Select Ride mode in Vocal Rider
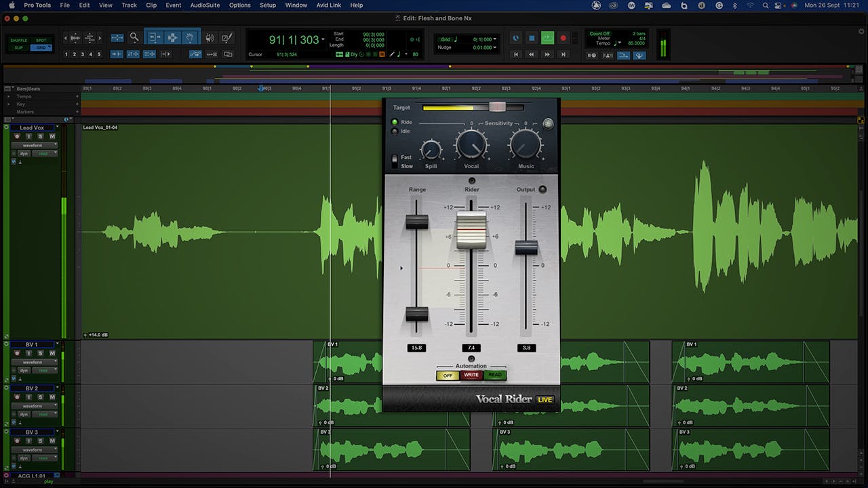 coord(395,122)
